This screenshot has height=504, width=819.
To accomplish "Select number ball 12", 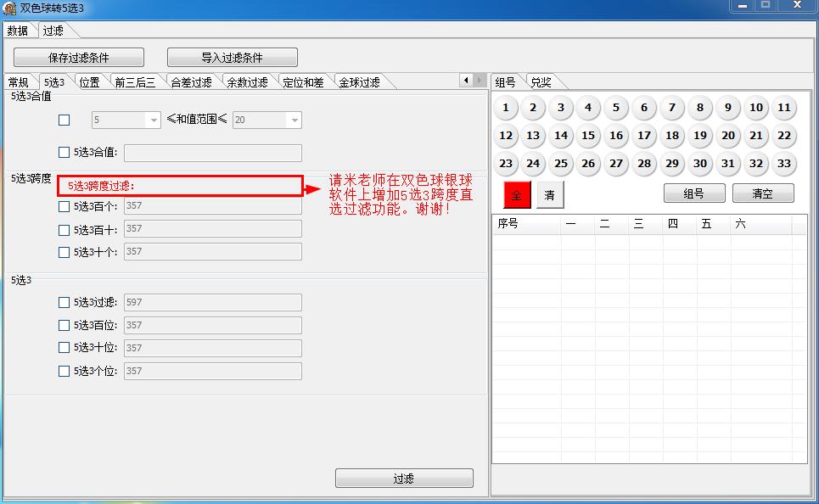I will point(505,136).
